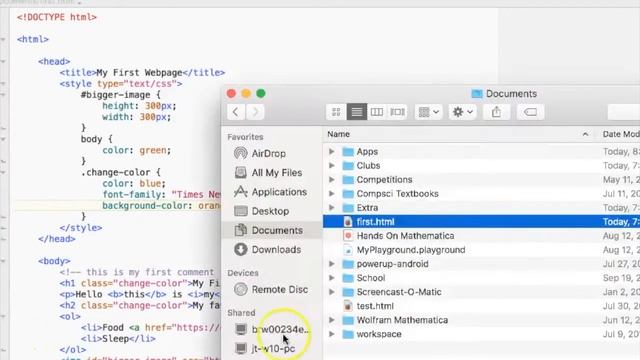Zoom the Finder window with green button
This screenshot has height=360, width=640.
[261, 93]
